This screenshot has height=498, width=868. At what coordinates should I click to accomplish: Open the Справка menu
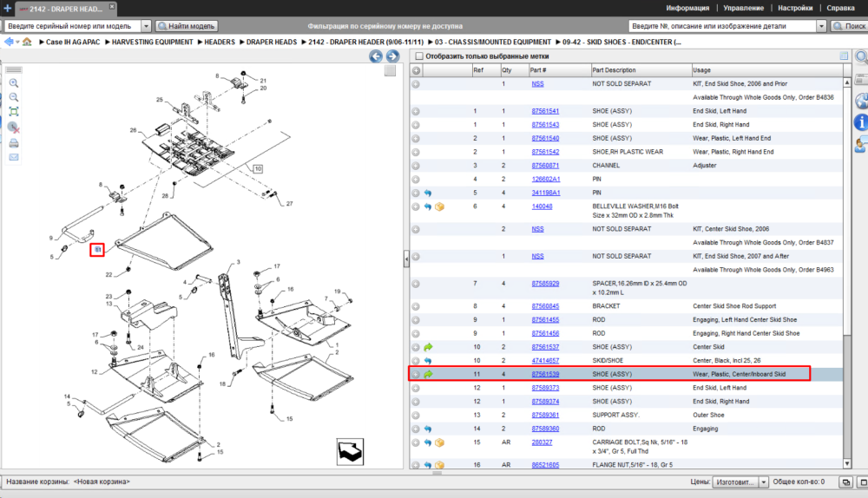coord(840,9)
